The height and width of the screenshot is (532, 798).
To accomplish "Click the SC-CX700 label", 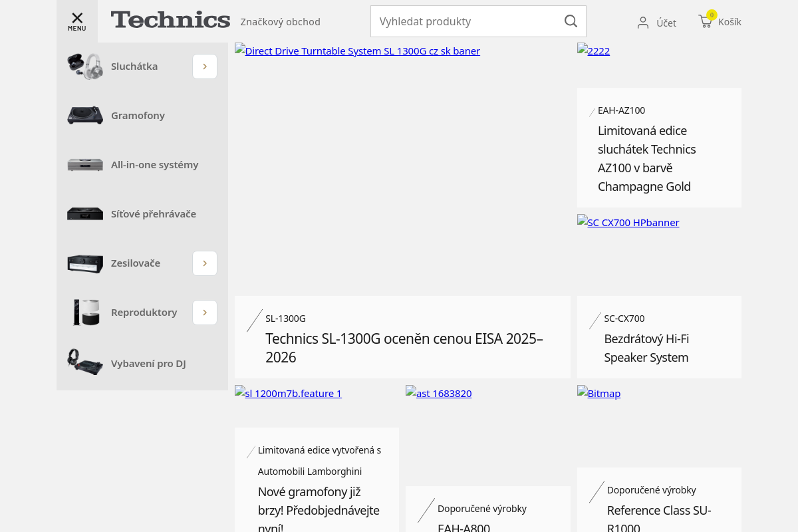I will pyautogui.click(x=624, y=319).
